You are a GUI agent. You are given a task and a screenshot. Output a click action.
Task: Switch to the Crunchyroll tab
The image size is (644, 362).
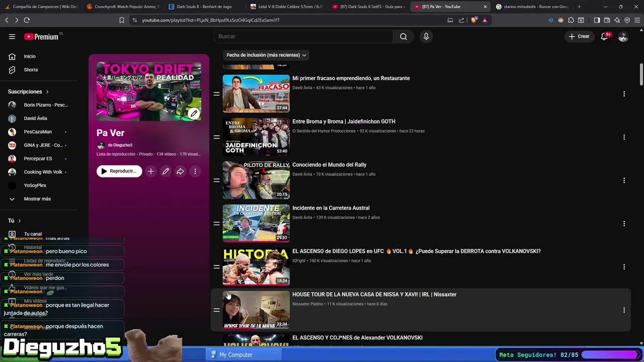pos(122,7)
